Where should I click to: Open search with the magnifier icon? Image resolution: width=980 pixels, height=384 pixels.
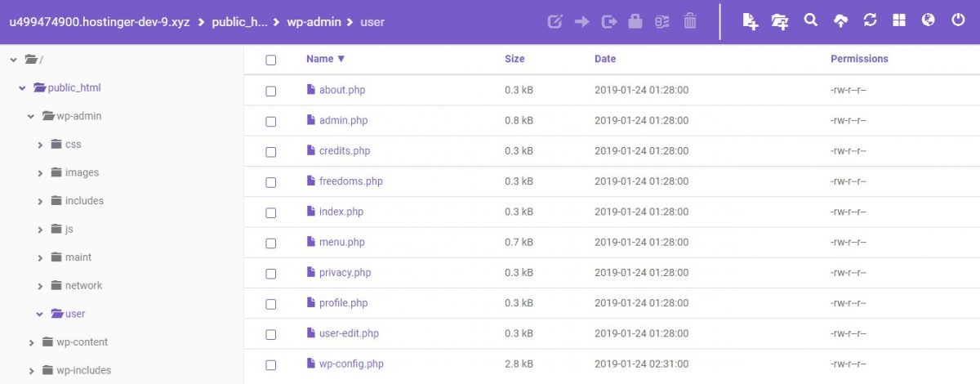[x=810, y=20]
